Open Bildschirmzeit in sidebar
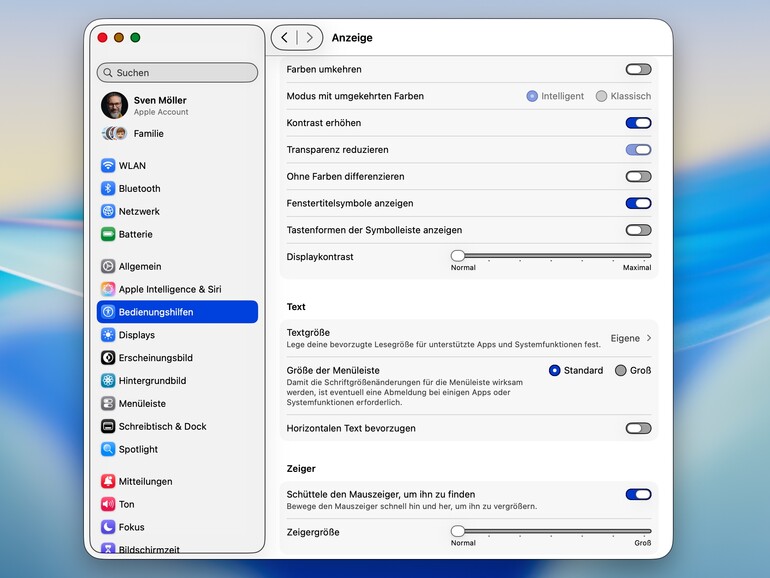Image resolution: width=770 pixels, height=578 pixels. coord(177,549)
